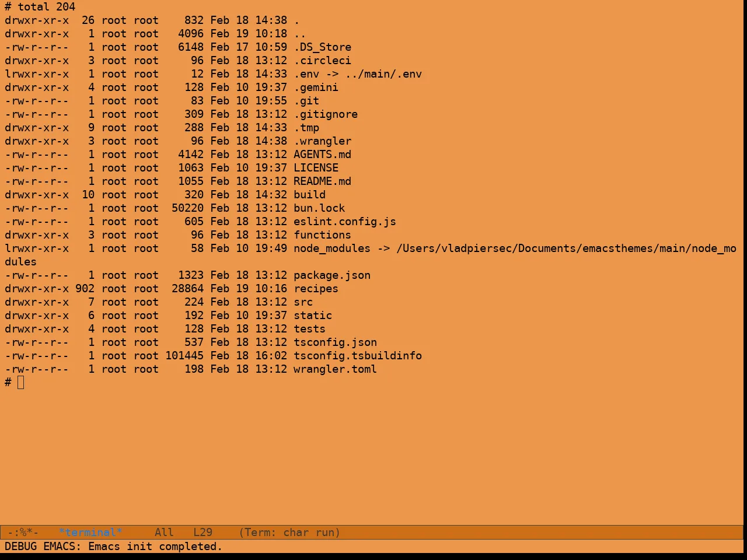Click the .env symlink entry
Image resolution: width=747 pixels, height=560 pixels.
tap(306, 74)
